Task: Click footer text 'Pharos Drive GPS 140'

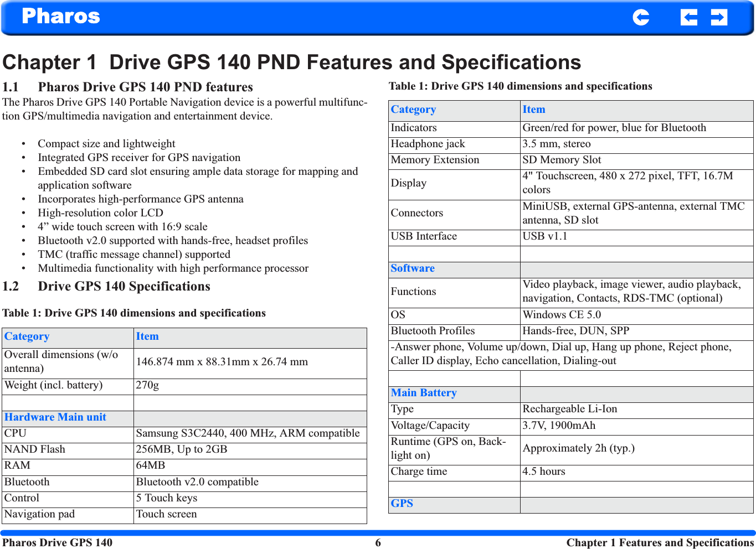Action: 57,542
